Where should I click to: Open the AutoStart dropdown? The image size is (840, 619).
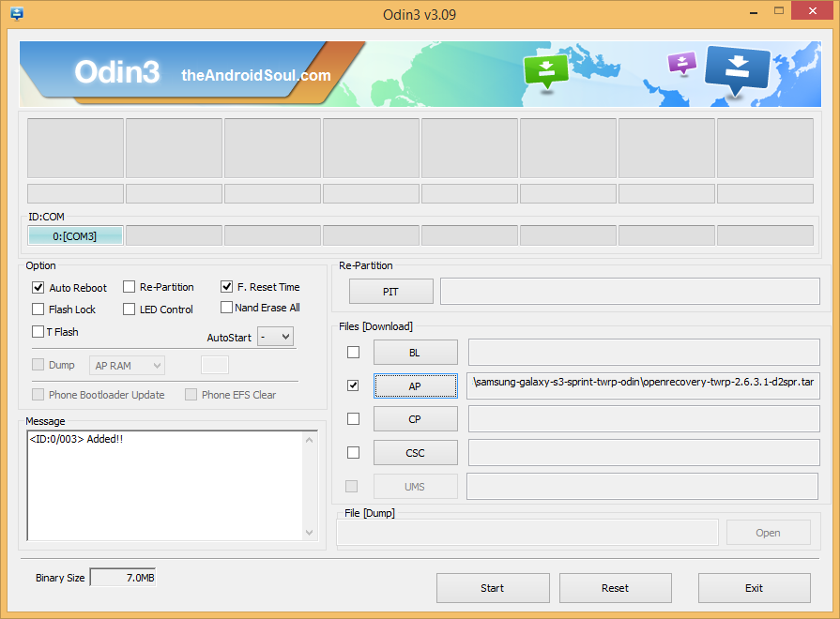click(275, 336)
